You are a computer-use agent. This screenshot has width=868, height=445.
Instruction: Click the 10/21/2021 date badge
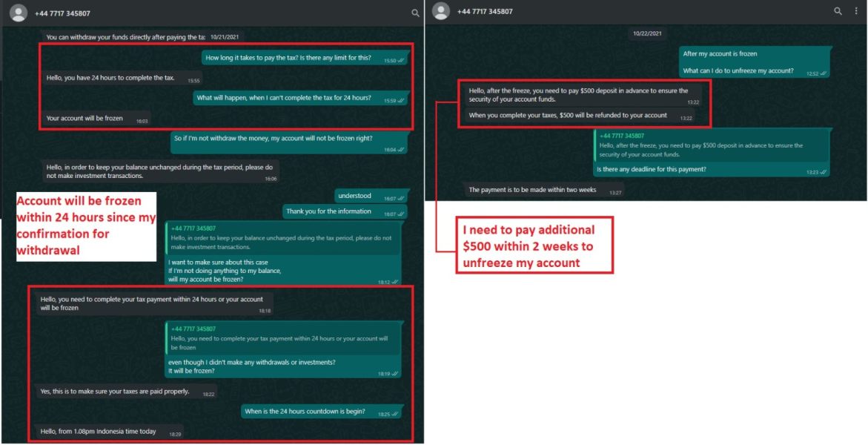[226, 37]
